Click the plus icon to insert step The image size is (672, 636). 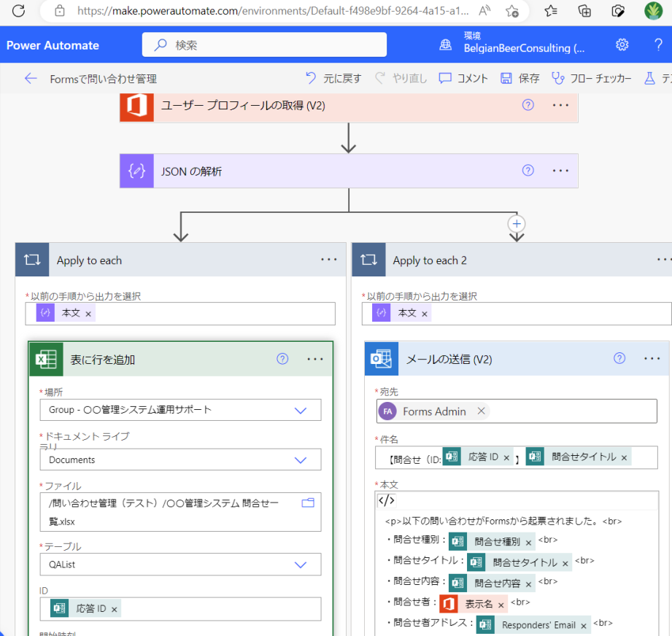click(517, 223)
